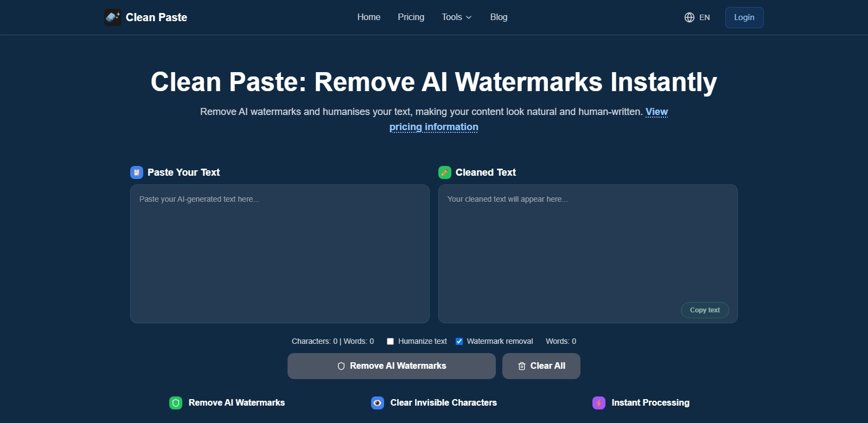Screen dimensions: 868x423
Task: Click the purple lightning icon for Instant Processing
Action: (x=599, y=403)
